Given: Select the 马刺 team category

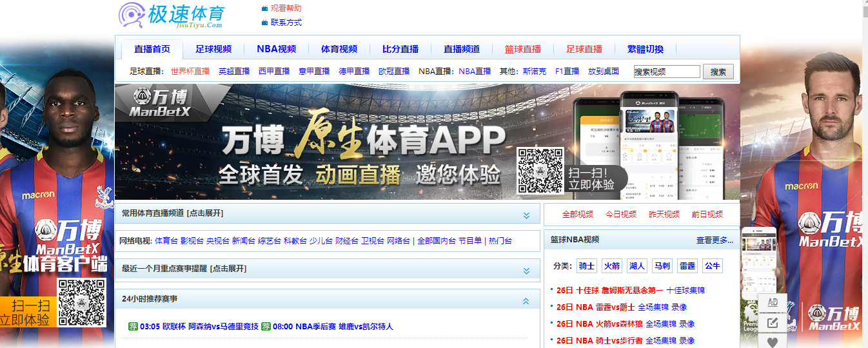Looking at the screenshot, I should click(662, 266).
